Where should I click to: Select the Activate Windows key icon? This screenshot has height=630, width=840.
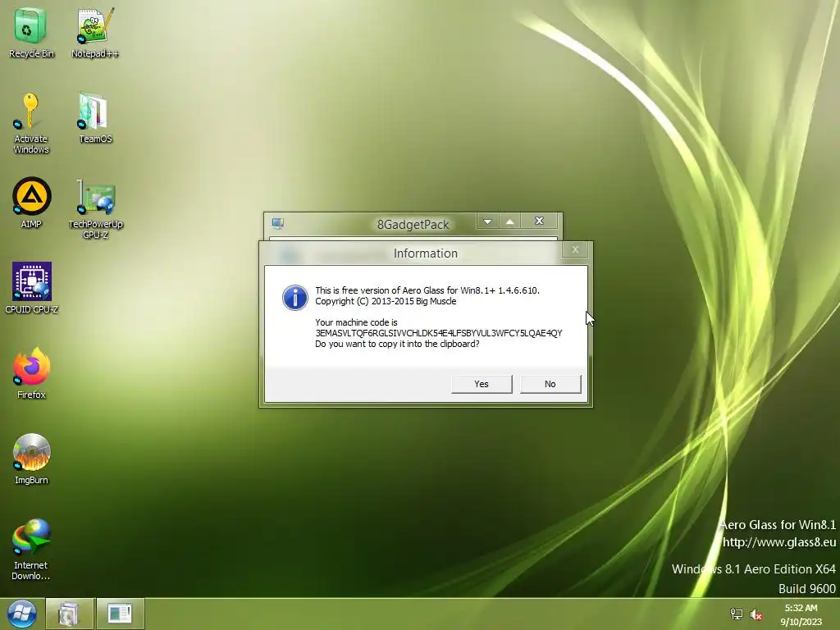[x=30, y=123]
